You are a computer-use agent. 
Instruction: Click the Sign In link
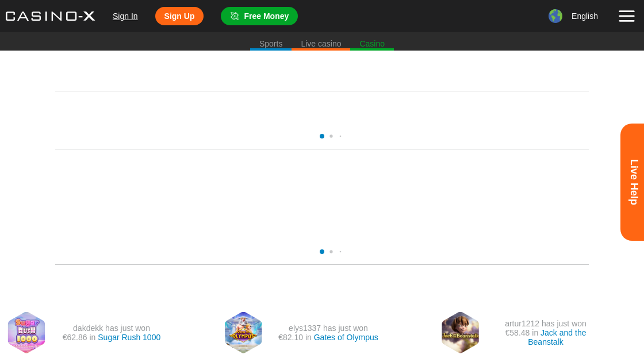click(125, 16)
